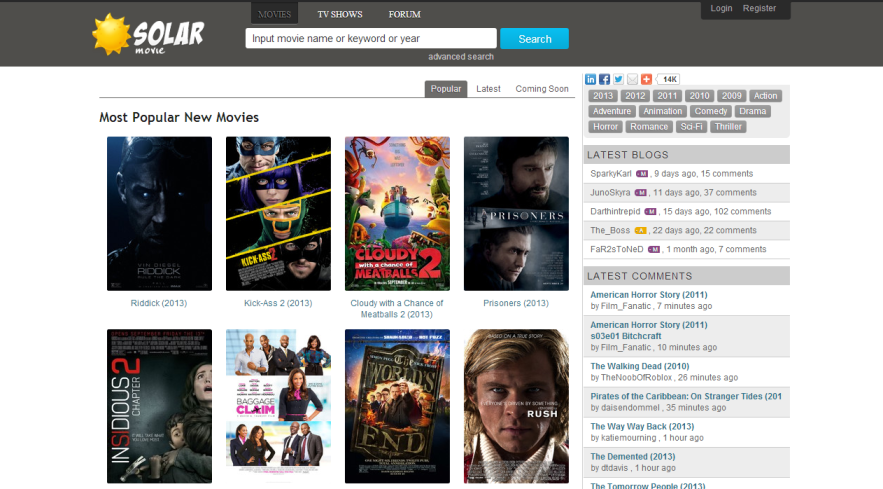Viewport: 883px width, 489px height.
Task: Click the Kick-Ass 2 (2013) title link
Action: [278, 303]
